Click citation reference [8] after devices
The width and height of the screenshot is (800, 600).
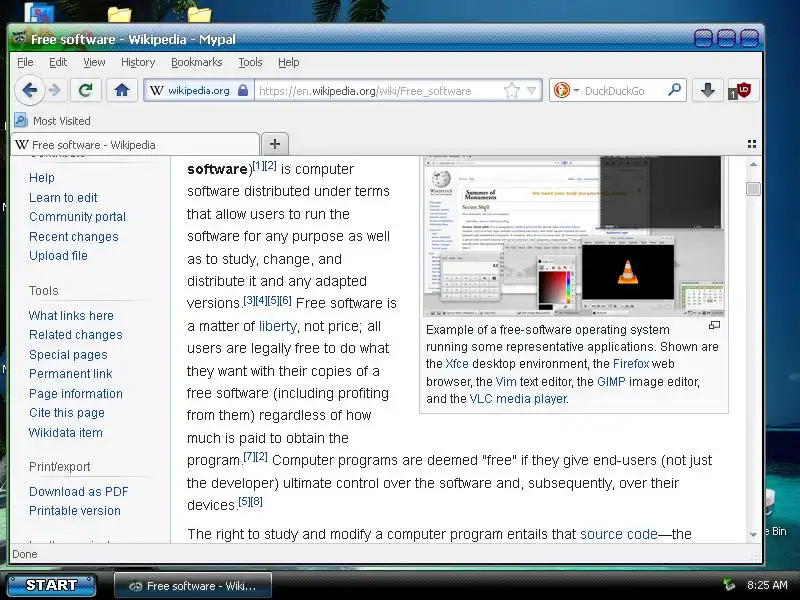257,502
